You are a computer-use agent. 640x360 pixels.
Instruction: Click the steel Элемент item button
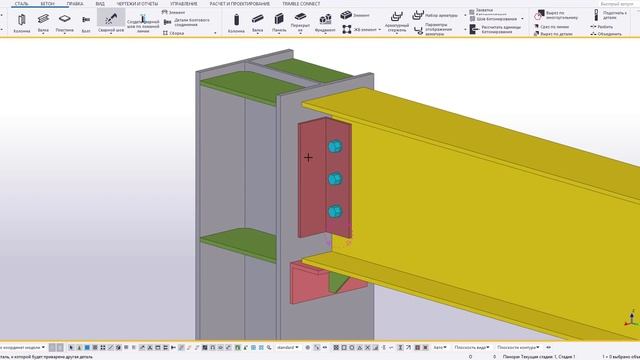point(173,12)
